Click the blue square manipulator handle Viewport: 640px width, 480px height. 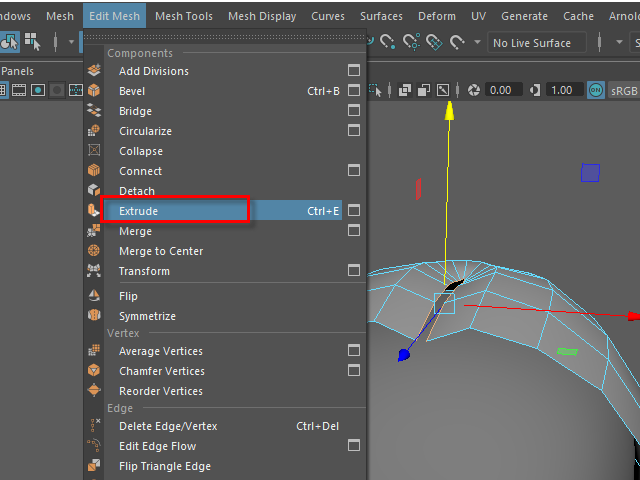(x=590, y=173)
